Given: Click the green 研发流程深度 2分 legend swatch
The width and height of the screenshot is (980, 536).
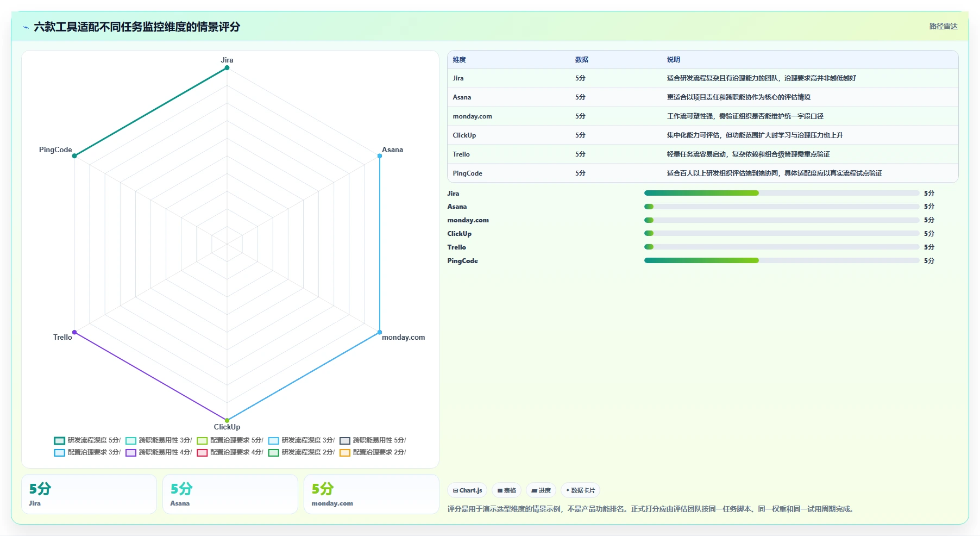Looking at the screenshot, I should tap(274, 453).
